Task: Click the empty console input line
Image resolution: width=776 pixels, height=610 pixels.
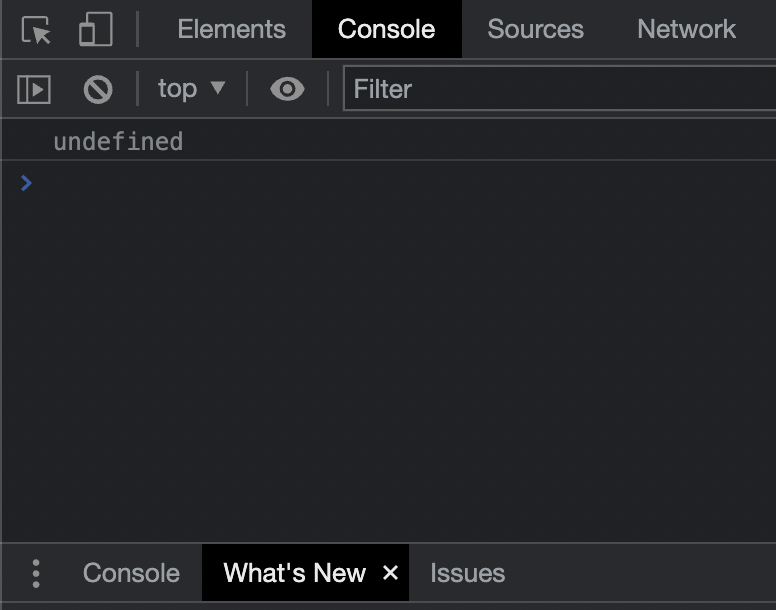Action: click(400, 183)
